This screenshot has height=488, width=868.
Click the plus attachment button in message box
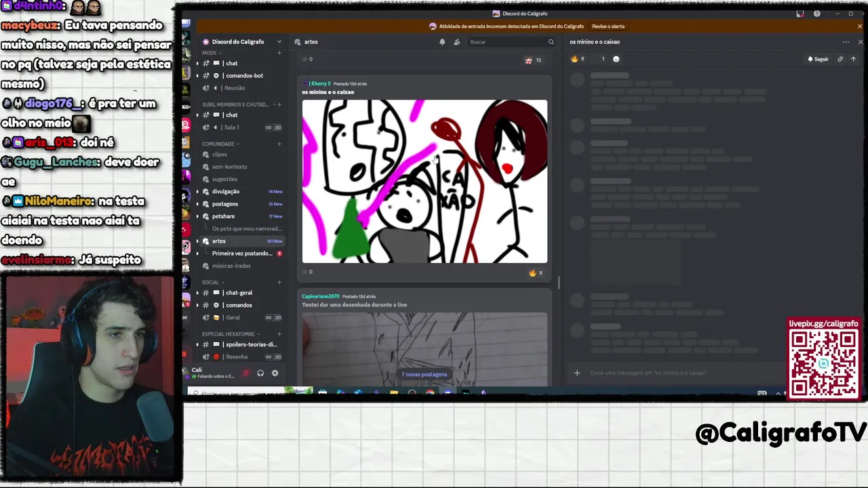point(577,373)
